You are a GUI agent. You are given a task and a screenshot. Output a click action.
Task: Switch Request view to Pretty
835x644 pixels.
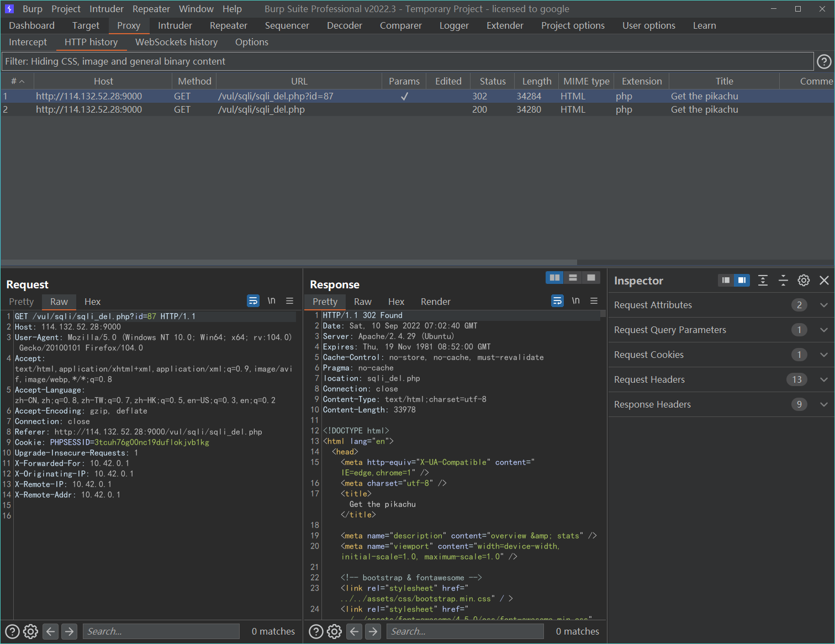pos(21,302)
